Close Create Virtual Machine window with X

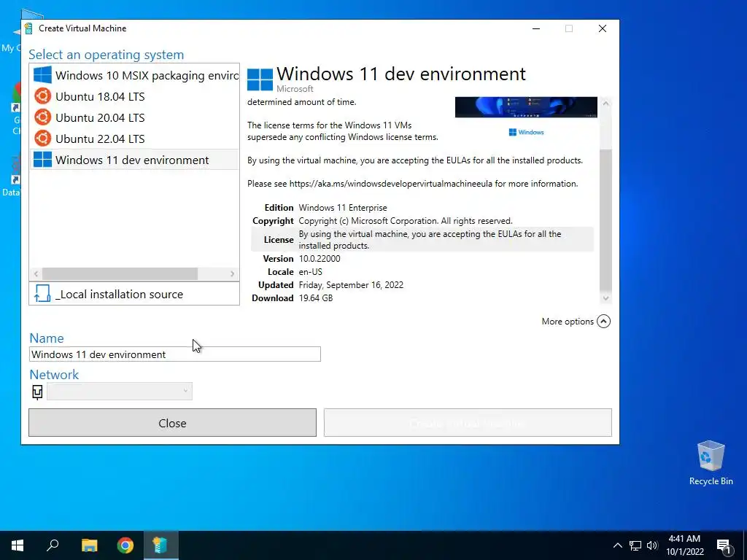[x=602, y=28]
